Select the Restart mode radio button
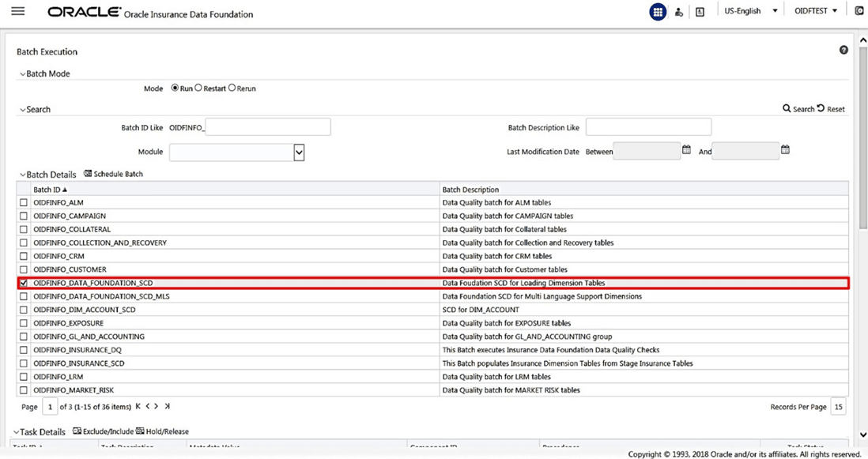868x459 pixels. [198, 88]
